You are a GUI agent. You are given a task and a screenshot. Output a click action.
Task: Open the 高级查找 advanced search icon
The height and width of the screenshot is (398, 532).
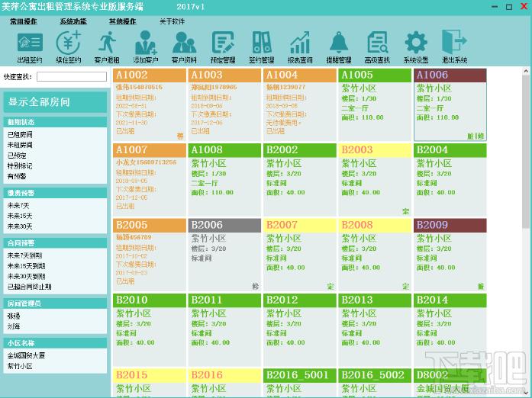[377, 47]
